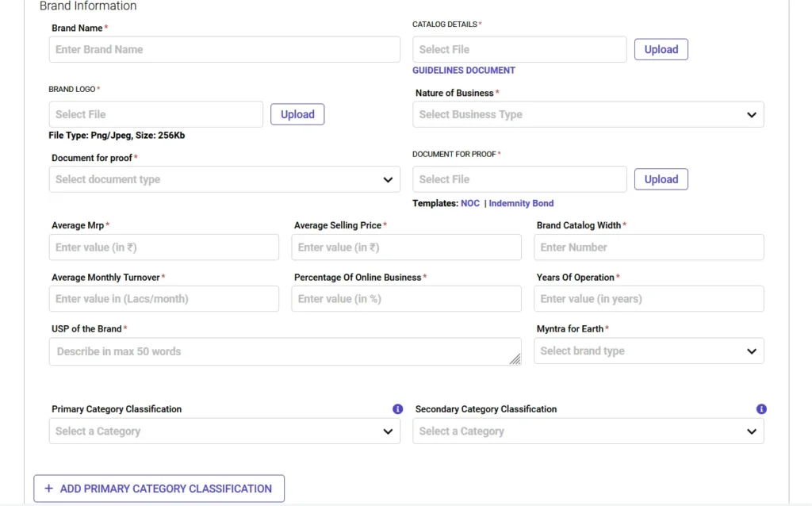This screenshot has height=506, width=812.
Task: Click Add Primary Category Classification button
Action: [x=159, y=489]
